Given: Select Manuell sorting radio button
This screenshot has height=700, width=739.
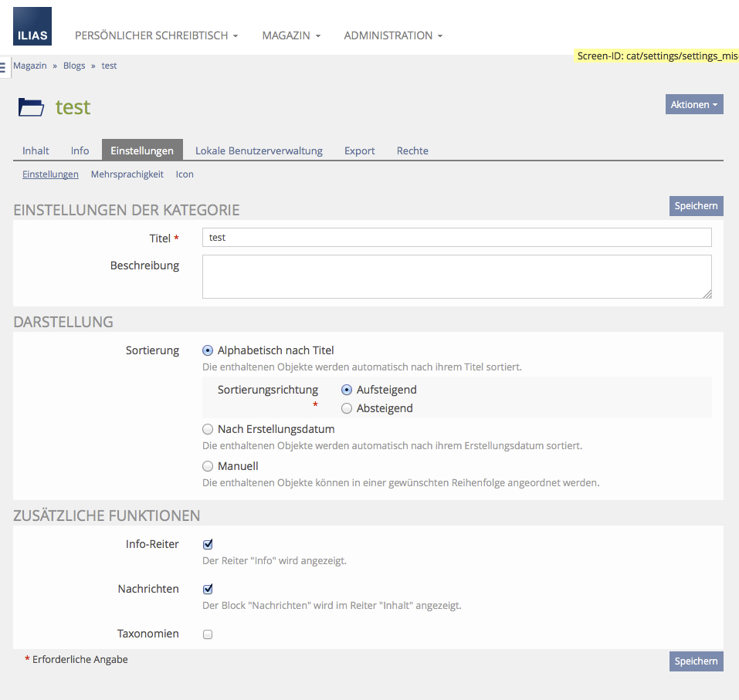Looking at the screenshot, I should click(208, 466).
